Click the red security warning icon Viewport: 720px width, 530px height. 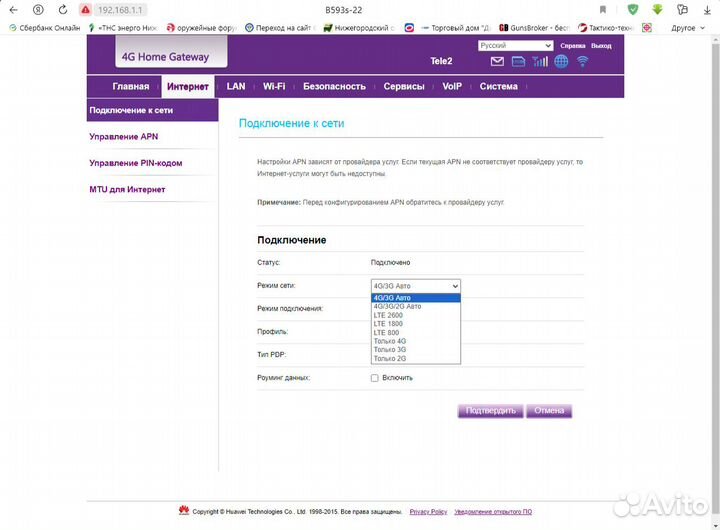86,9
